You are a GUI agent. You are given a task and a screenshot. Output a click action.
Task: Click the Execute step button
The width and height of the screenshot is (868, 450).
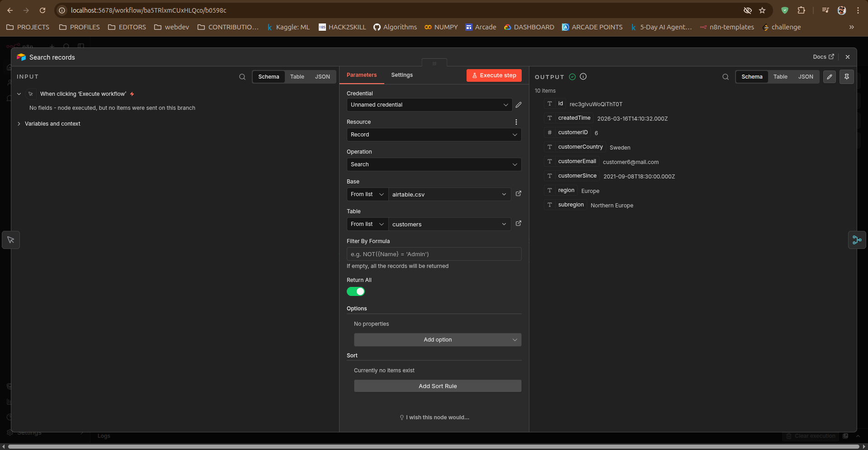point(494,75)
